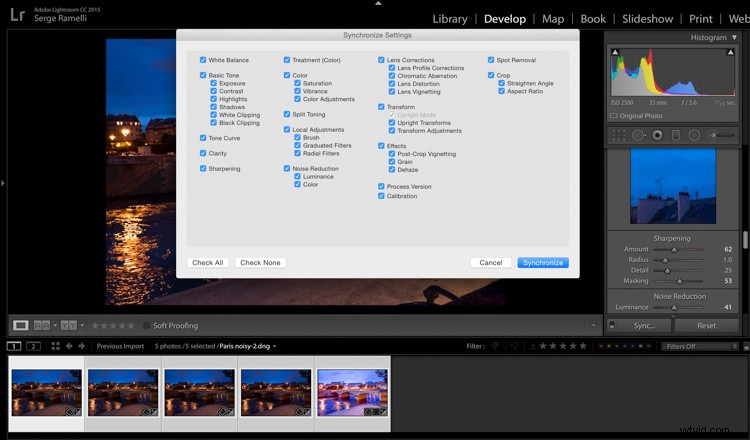Click the Synchronize button
This screenshot has width=750, height=440.
click(543, 262)
